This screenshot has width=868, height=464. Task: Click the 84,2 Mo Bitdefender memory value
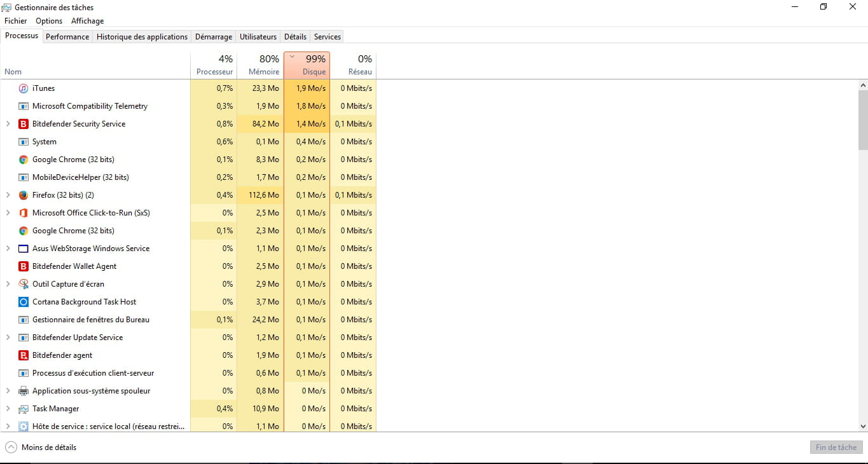pyautogui.click(x=266, y=124)
